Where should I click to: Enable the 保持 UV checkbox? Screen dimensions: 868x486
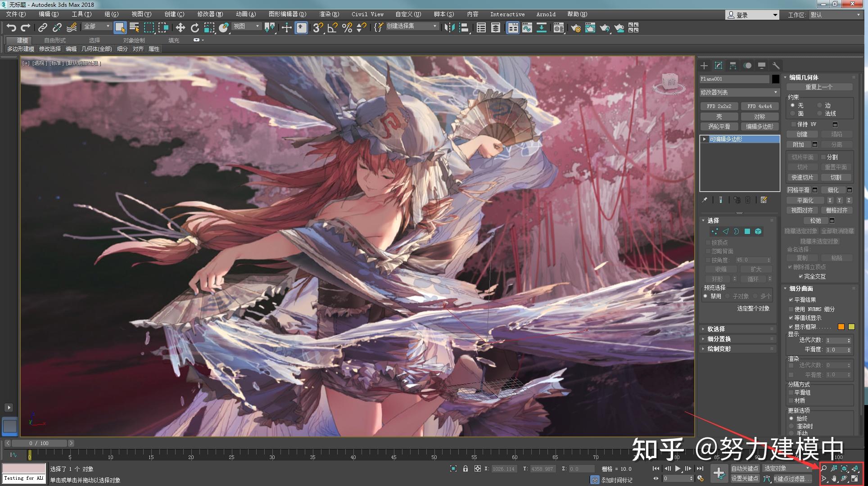794,124
